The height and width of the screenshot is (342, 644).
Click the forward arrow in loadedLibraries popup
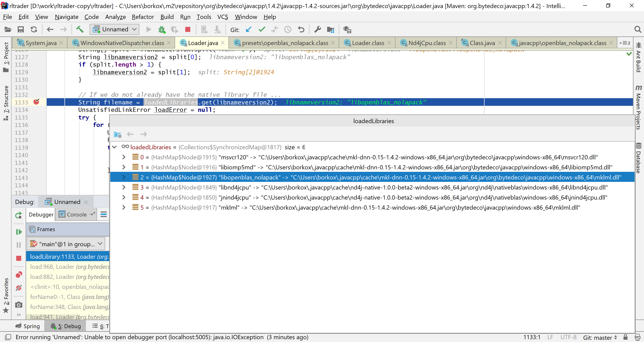[143, 134]
